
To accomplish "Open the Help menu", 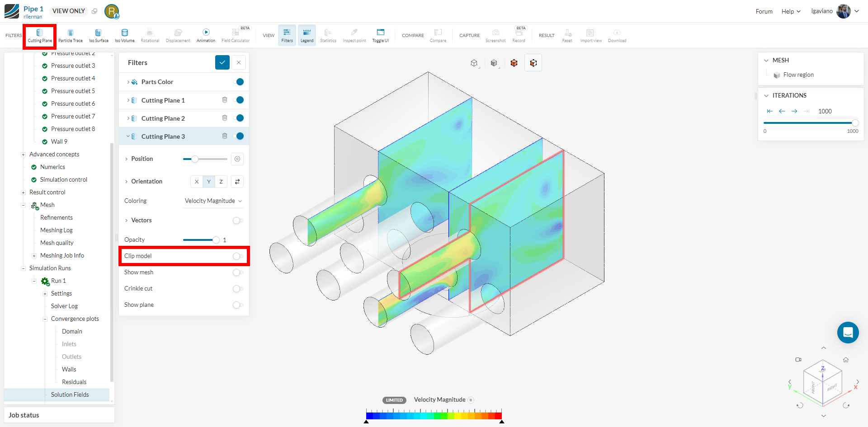I will (791, 11).
